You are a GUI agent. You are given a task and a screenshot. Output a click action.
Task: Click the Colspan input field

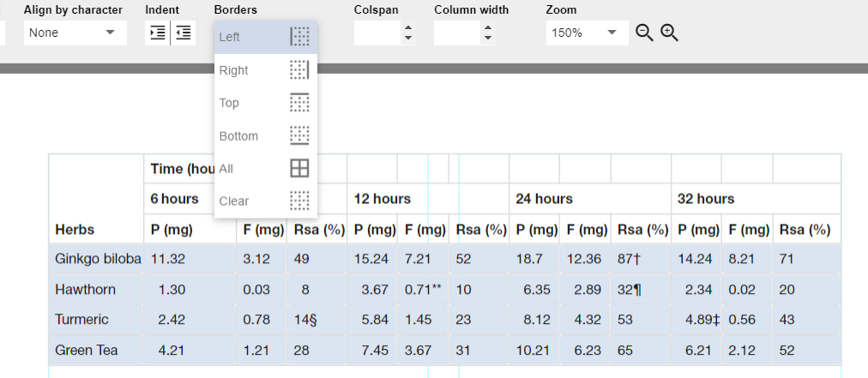(x=377, y=33)
